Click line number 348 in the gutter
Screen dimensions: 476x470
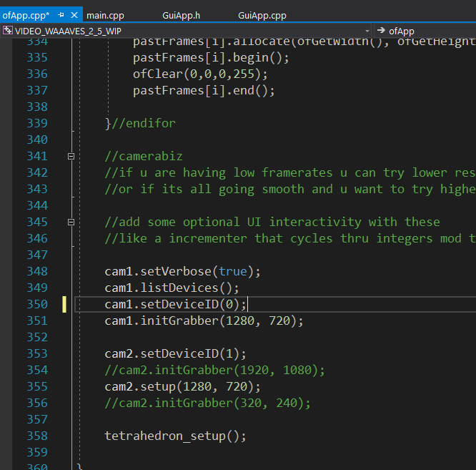click(x=36, y=271)
